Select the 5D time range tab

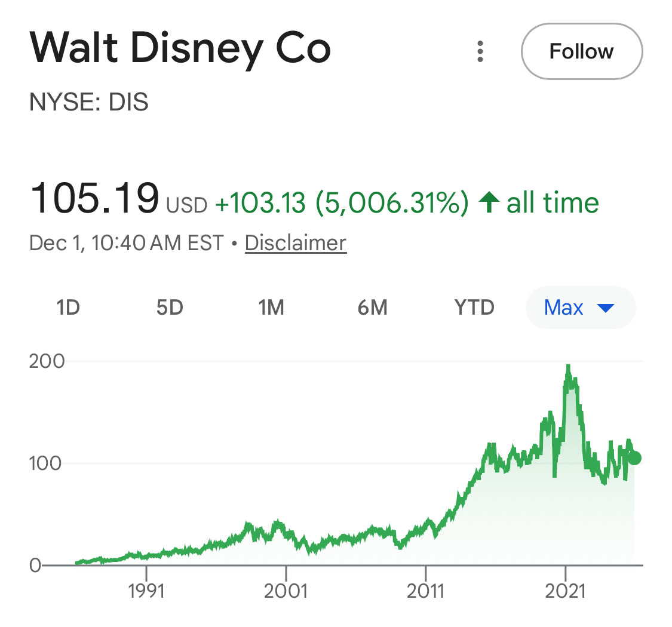[x=170, y=308]
